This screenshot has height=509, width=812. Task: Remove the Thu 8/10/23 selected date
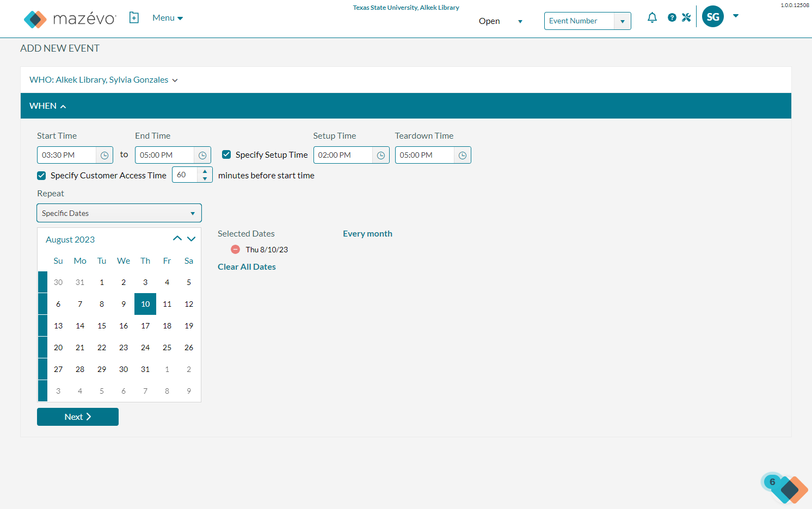(x=235, y=249)
